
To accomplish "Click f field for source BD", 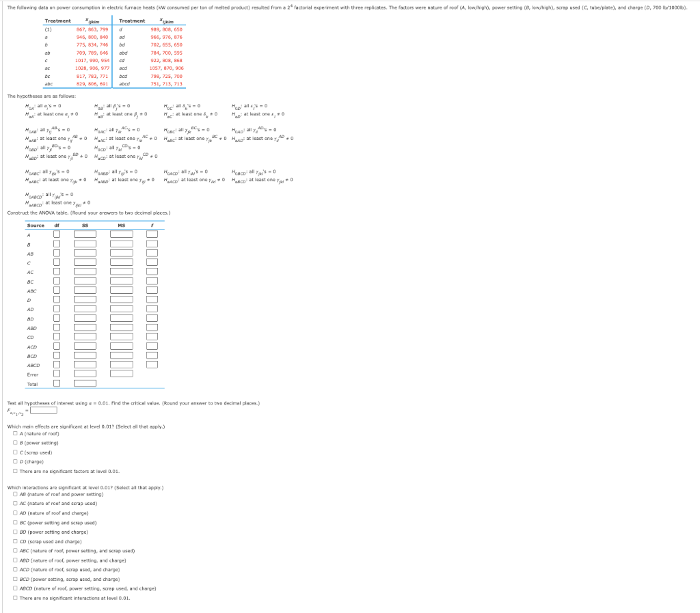I will coord(152,318).
